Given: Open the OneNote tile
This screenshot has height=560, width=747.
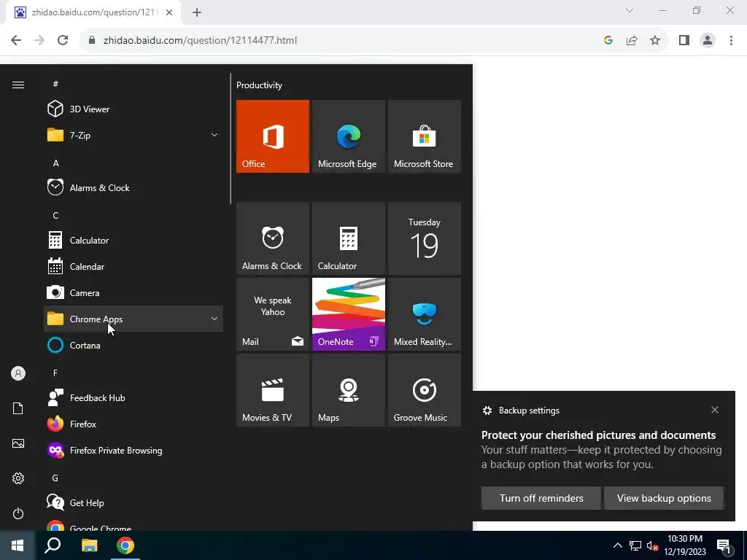Looking at the screenshot, I should pos(348,314).
